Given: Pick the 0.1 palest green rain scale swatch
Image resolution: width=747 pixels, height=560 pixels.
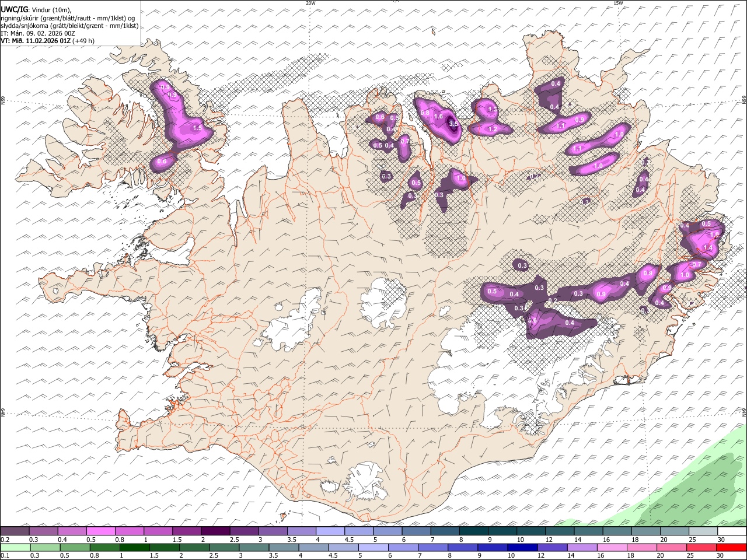Looking at the screenshot, I should 15,547.
